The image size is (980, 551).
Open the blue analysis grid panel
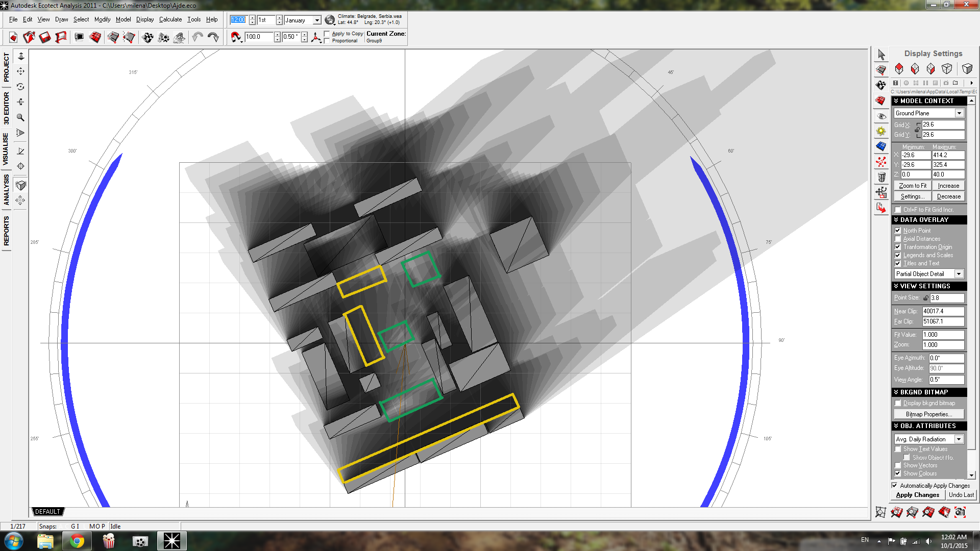pos(881,146)
